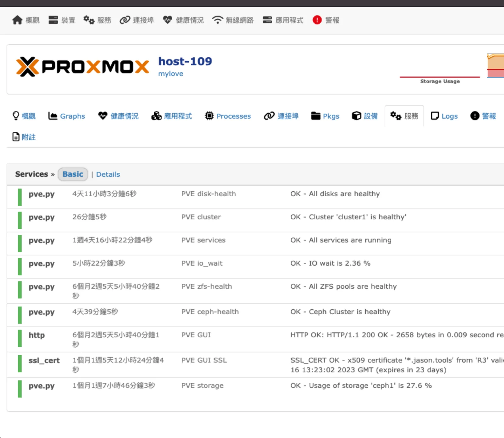
Task: Click the Storage Usage graph thumbnail
Action: pyautogui.click(x=440, y=69)
